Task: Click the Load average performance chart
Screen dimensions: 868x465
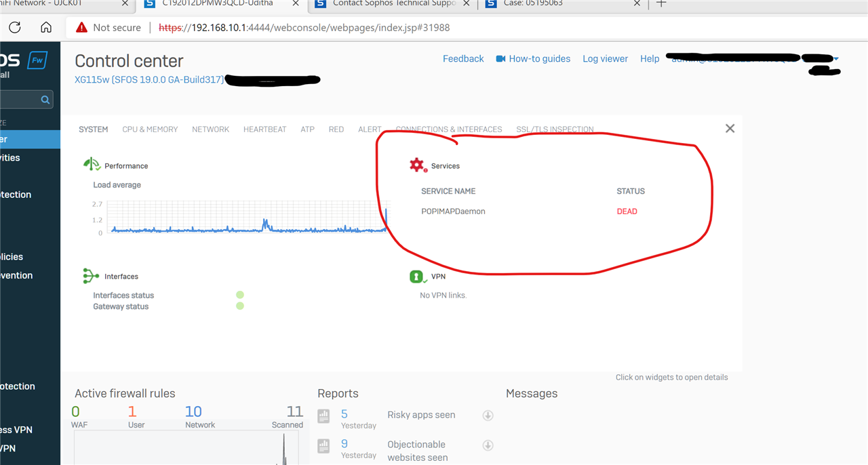Action: pos(250,217)
